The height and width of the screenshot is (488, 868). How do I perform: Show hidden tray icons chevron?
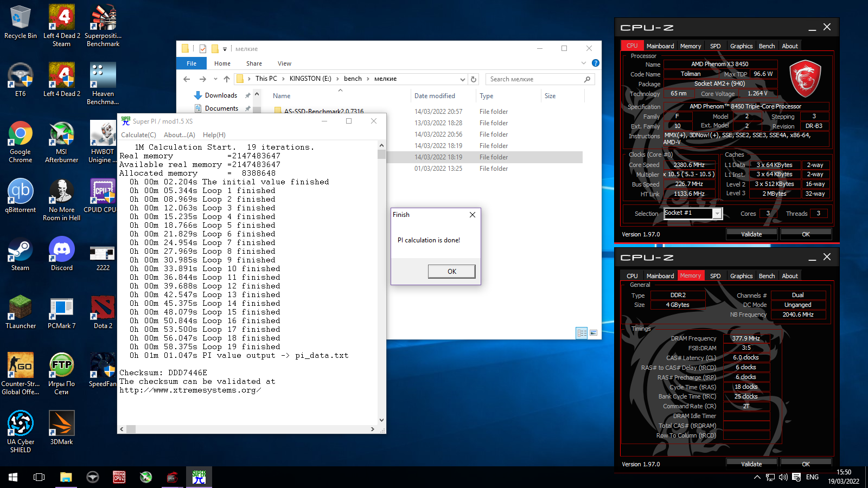[757, 477]
